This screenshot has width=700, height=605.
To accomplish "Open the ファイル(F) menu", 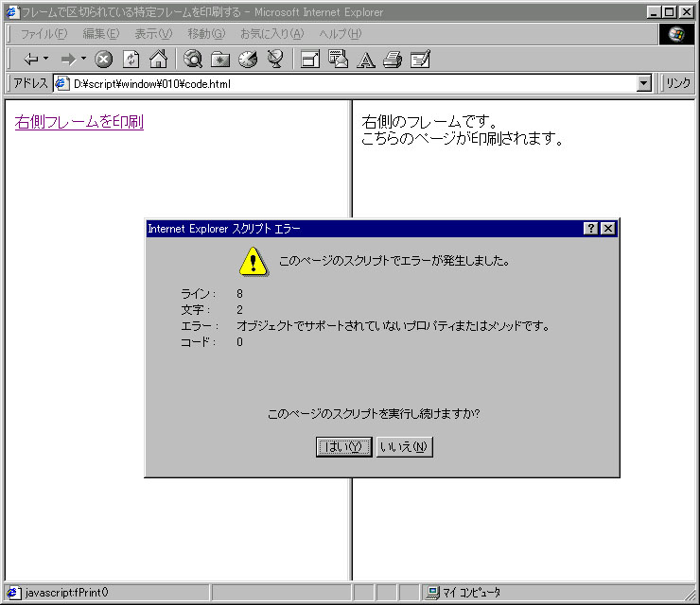I will click(x=44, y=34).
